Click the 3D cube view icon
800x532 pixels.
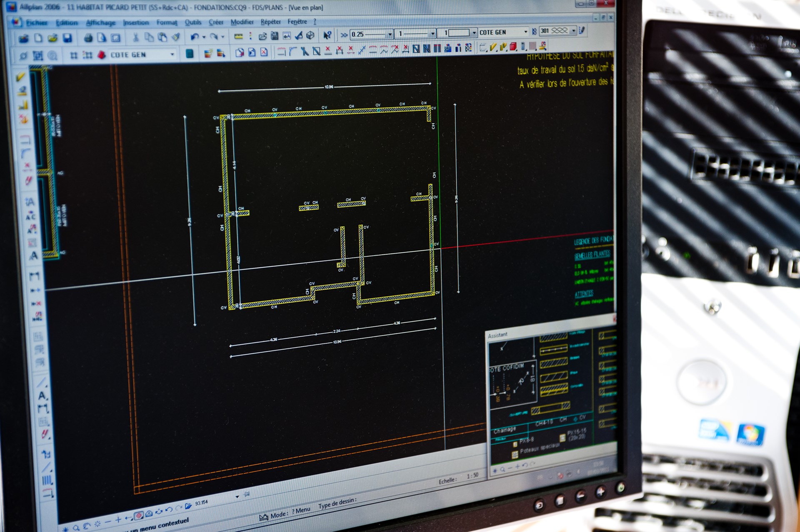point(310,35)
